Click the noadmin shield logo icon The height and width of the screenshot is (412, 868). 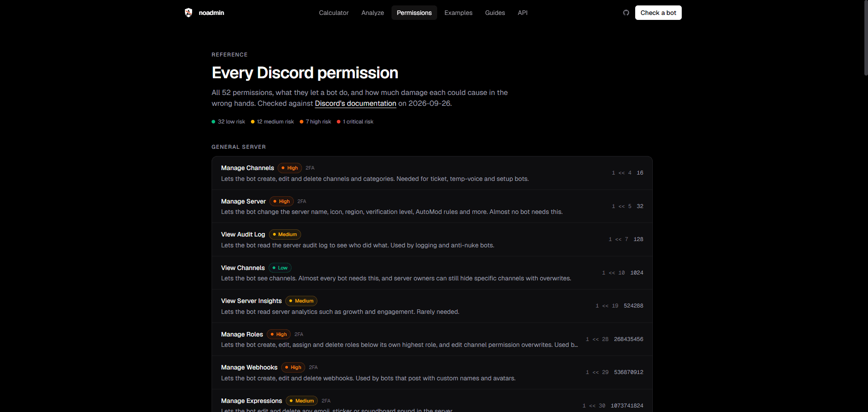(189, 13)
